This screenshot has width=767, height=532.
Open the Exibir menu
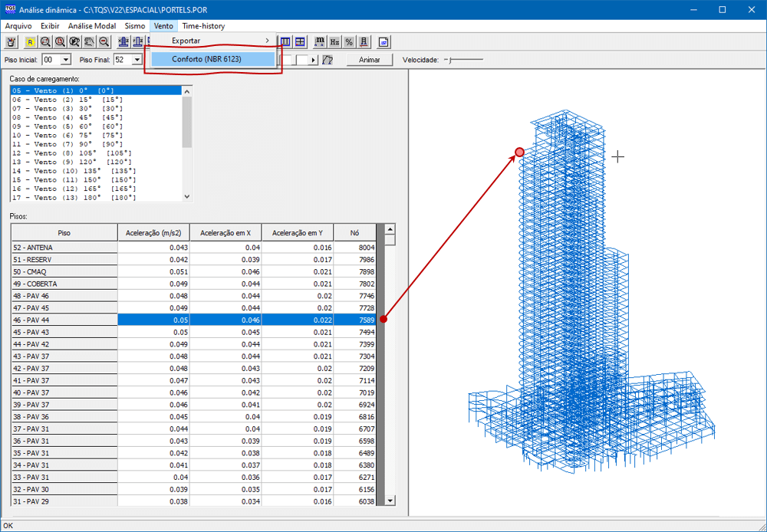tap(50, 26)
